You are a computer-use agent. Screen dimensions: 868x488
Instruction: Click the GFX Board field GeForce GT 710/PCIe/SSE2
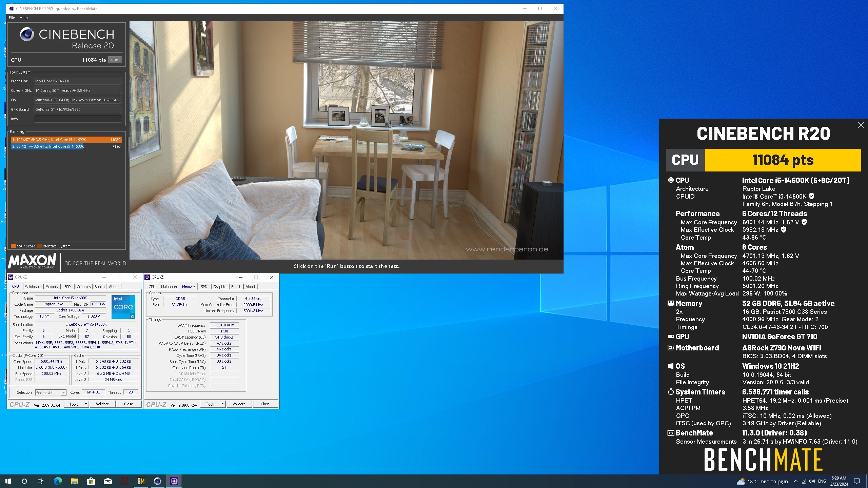(x=78, y=109)
